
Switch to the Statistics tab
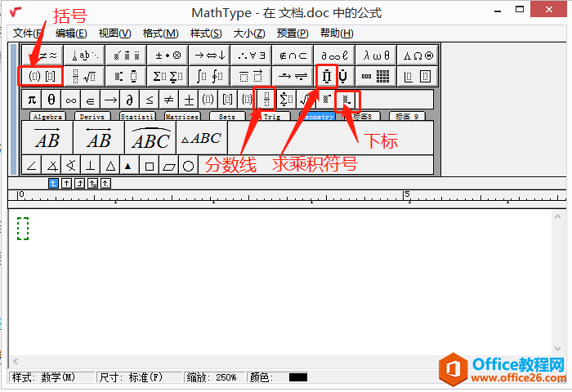137,116
